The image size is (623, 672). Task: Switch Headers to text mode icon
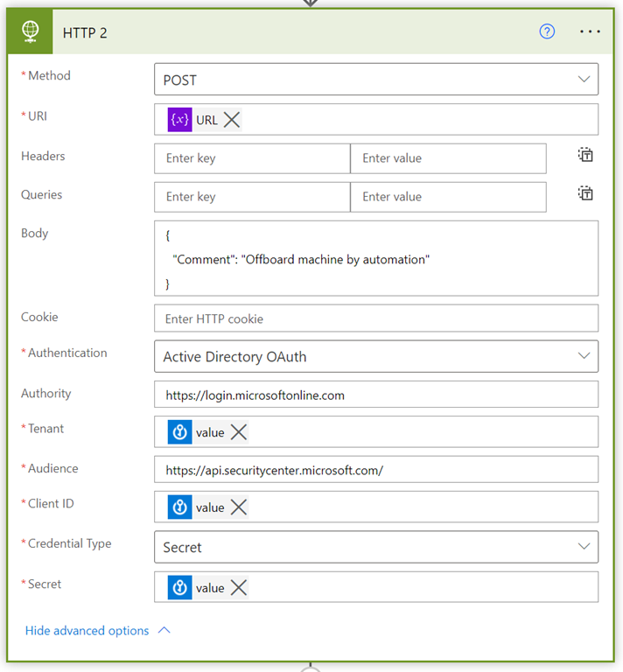(x=585, y=156)
